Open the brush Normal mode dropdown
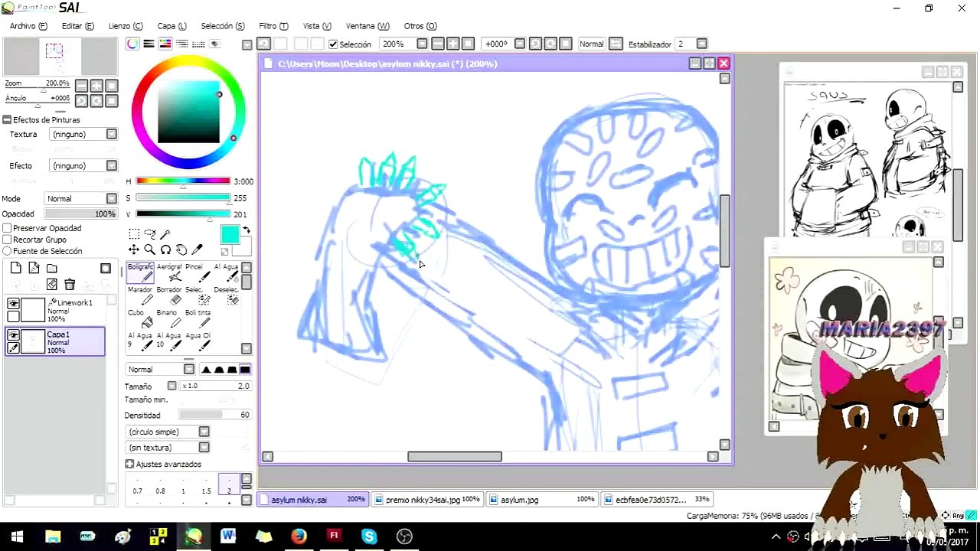 [189, 370]
